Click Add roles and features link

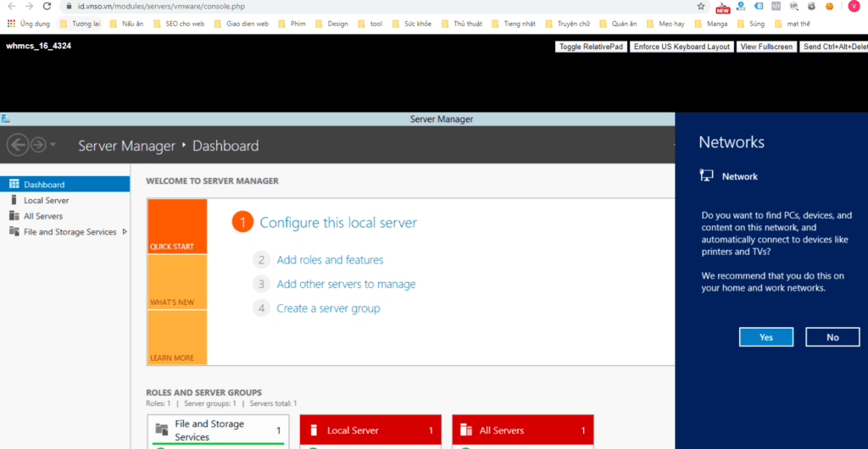pyautogui.click(x=330, y=260)
